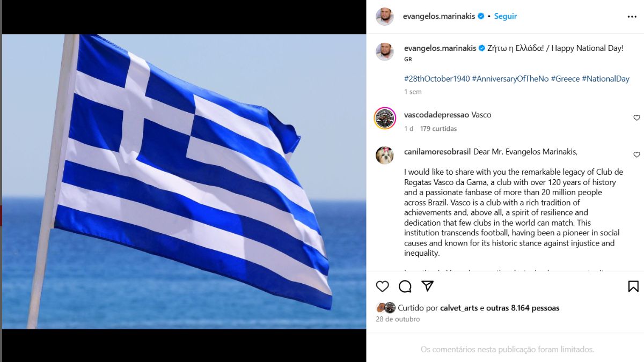Open comments with the speech bubble icon

point(405,286)
